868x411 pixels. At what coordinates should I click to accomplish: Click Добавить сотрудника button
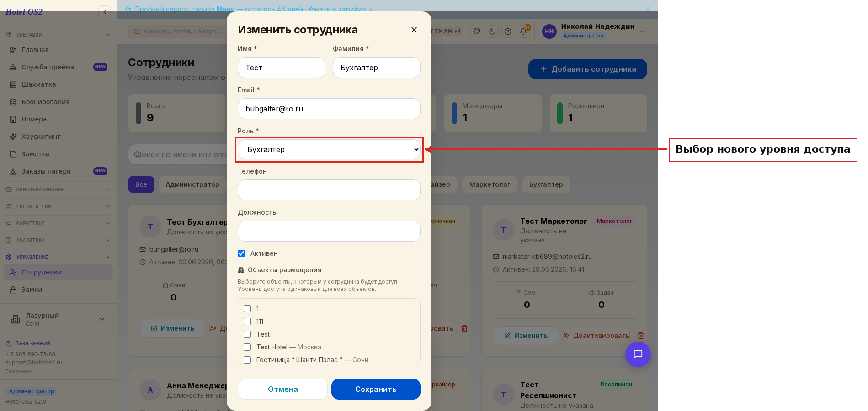point(588,69)
